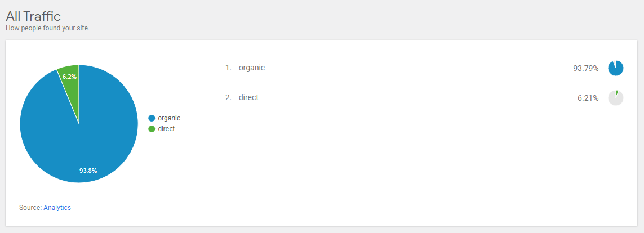Image resolution: width=644 pixels, height=233 pixels.
Task: Click the organic legend text label
Action: point(169,118)
